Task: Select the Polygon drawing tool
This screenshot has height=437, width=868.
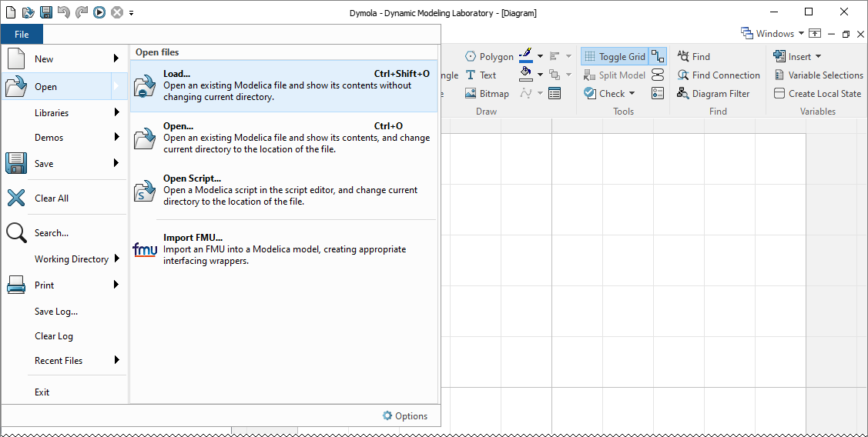Action: click(x=489, y=57)
